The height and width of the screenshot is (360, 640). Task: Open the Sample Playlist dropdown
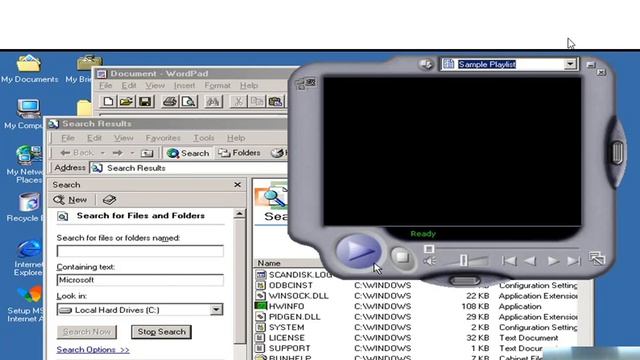(x=570, y=64)
